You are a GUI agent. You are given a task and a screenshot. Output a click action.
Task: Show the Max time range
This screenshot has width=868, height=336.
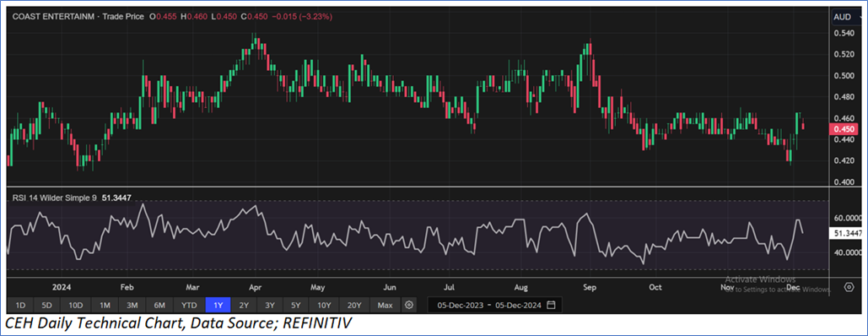pyautogui.click(x=385, y=305)
